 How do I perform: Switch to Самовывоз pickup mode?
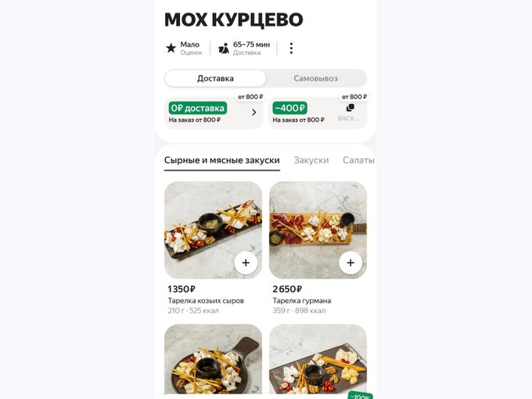(315, 78)
